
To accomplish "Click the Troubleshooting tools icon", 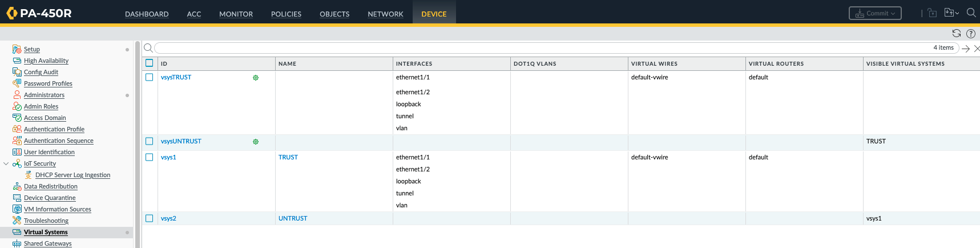I will [17, 221].
